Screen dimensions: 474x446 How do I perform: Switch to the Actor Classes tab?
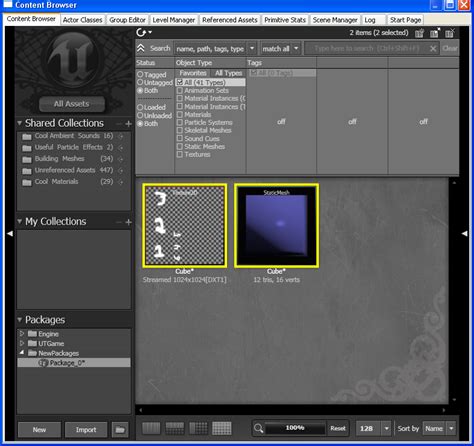[82, 20]
